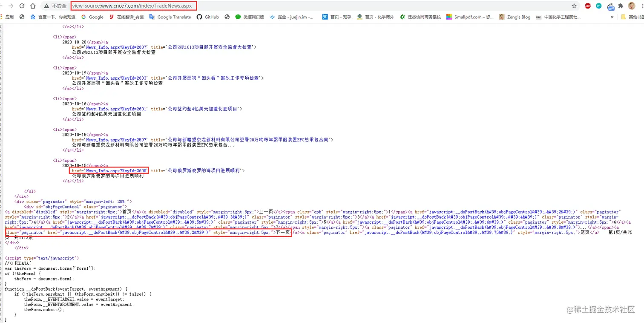
Task: Follow the News_Info.aspx?KeyId=2600 link
Action: point(117,170)
